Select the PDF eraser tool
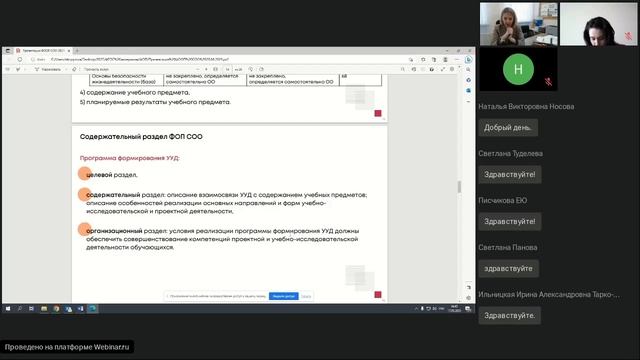Image resolution: width=640 pixels, height=360 pixels. 74,69
